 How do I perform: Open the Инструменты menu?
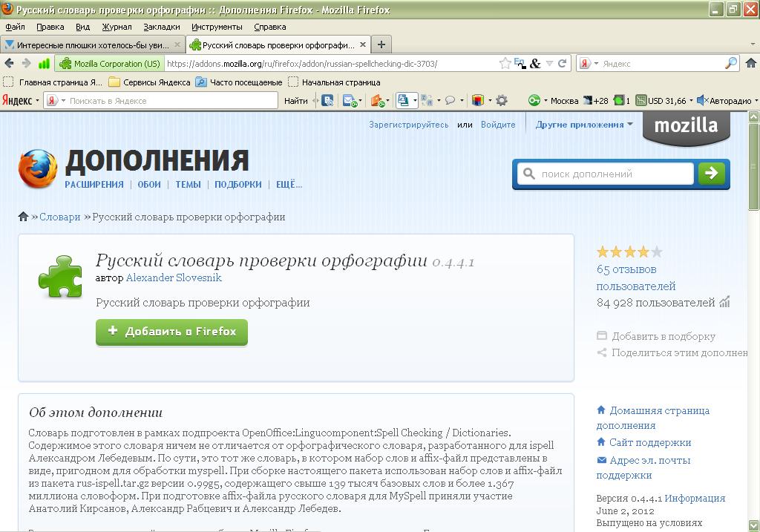pos(217,27)
